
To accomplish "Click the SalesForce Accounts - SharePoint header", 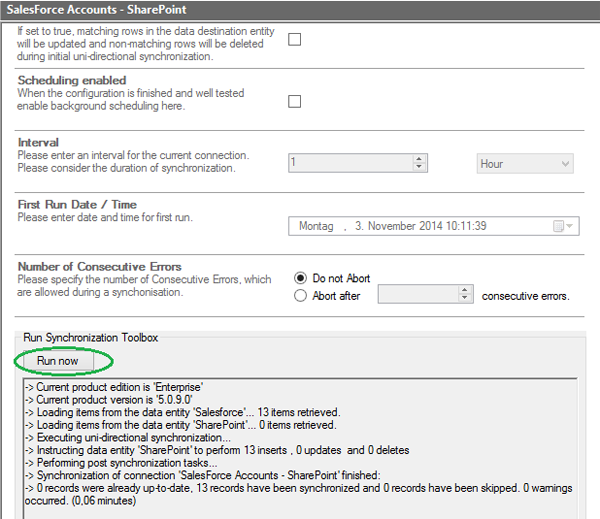I will 84,8.
